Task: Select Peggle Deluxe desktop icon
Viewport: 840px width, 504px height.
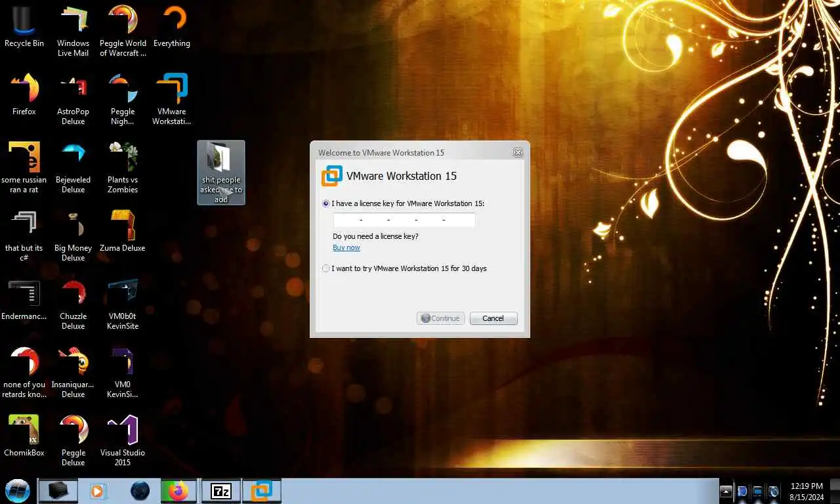Action: coord(73,441)
